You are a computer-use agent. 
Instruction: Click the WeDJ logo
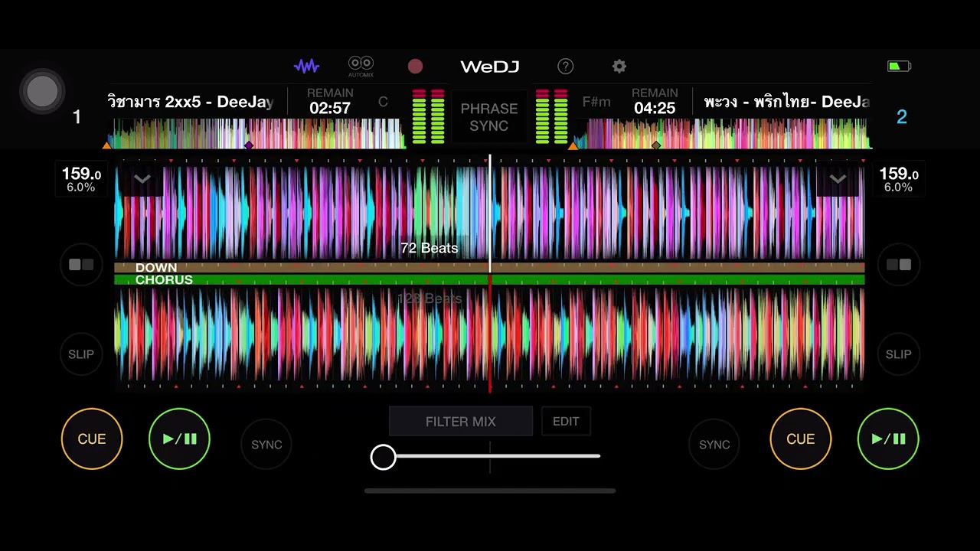[490, 67]
